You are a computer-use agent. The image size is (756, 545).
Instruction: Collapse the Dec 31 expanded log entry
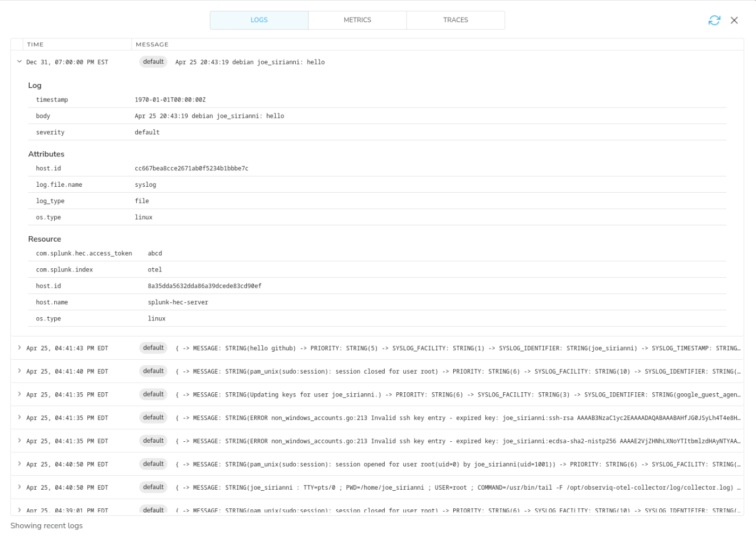pyautogui.click(x=19, y=61)
